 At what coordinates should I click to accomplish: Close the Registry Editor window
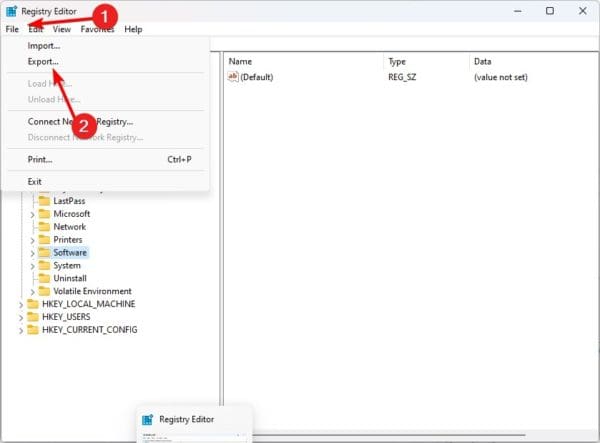(x=583, y=11)
